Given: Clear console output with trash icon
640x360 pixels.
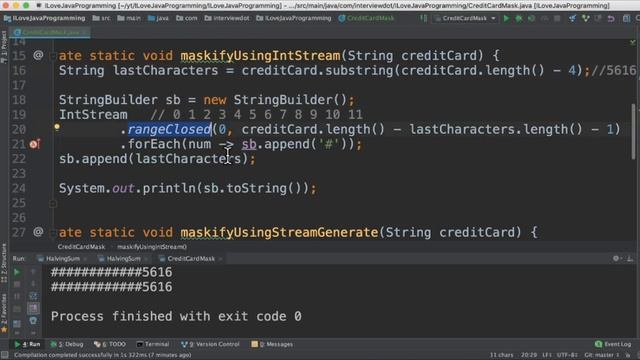Looking at the screenshot, I should click(x=33, y=321).
